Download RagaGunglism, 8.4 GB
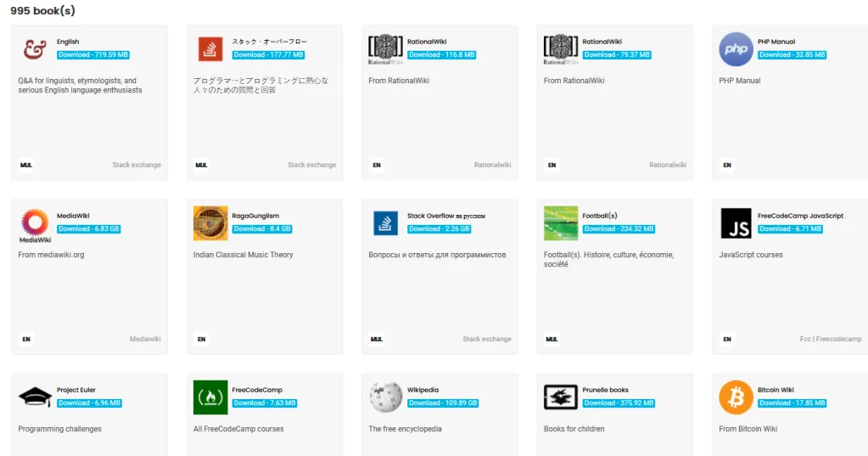Image resolution: width=868 pixels, height=456 pixels. pyautogui.click(x=262, y=228)
